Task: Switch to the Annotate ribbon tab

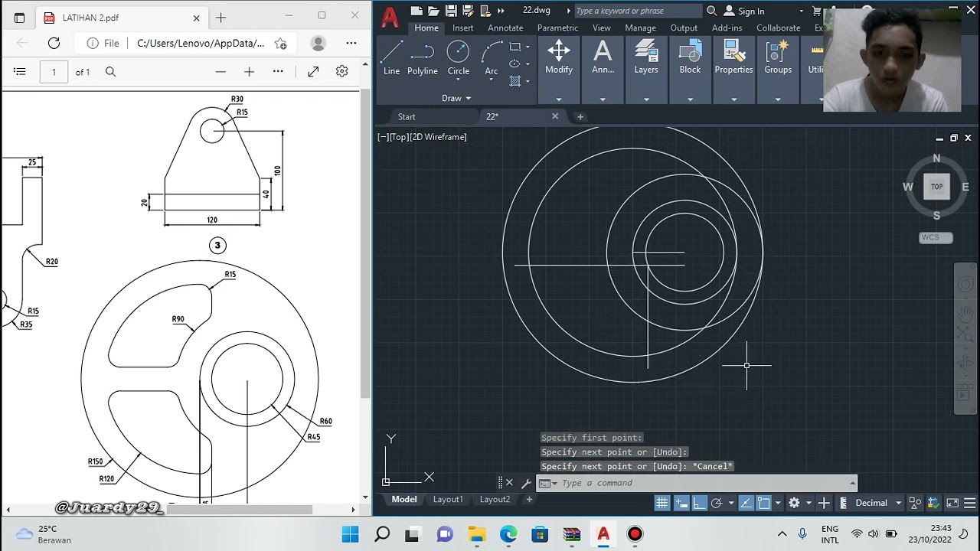Action: tap(505, 28)
